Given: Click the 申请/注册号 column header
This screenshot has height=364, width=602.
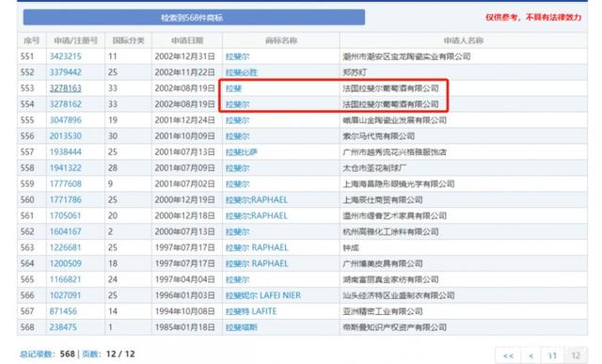Looking at the screenshot, I should coord(75,40).
